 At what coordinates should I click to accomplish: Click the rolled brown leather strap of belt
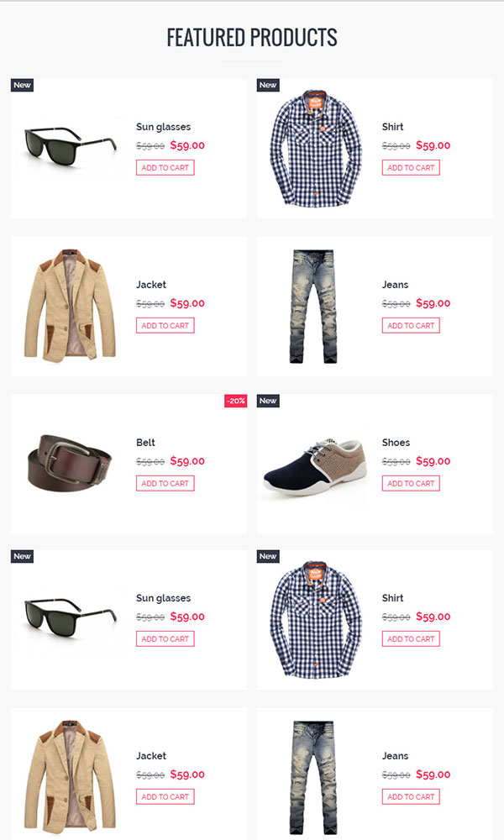(x=97, y=464)
